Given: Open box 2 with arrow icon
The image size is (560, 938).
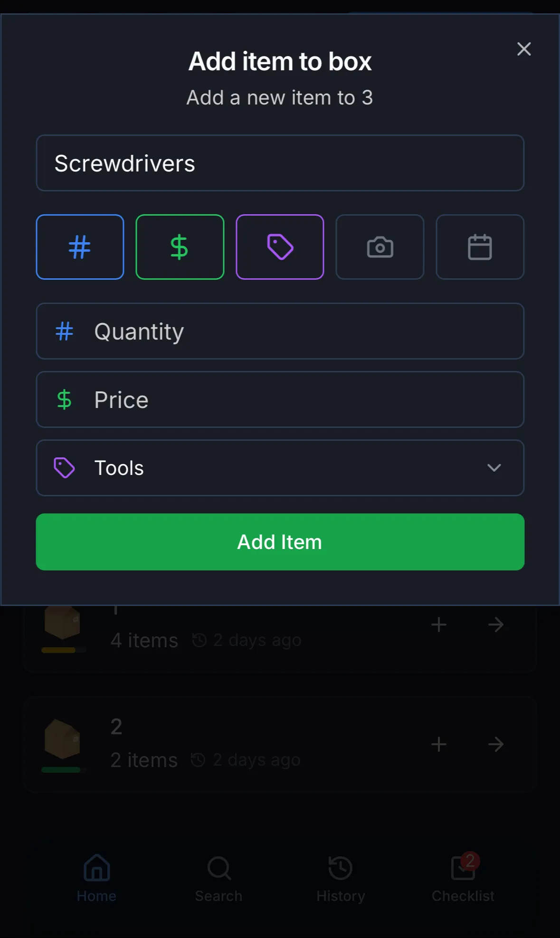Looking at the screenshot, I should (x=496, y=744).
